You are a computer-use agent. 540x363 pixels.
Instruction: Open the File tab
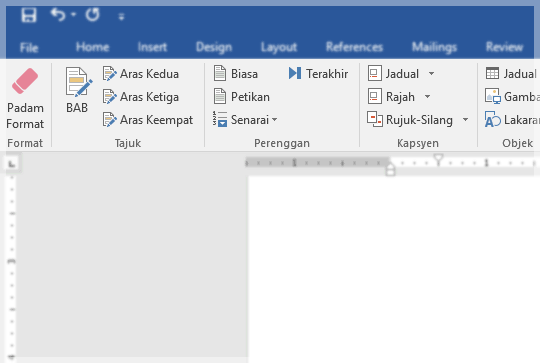[x=29, y=47]
